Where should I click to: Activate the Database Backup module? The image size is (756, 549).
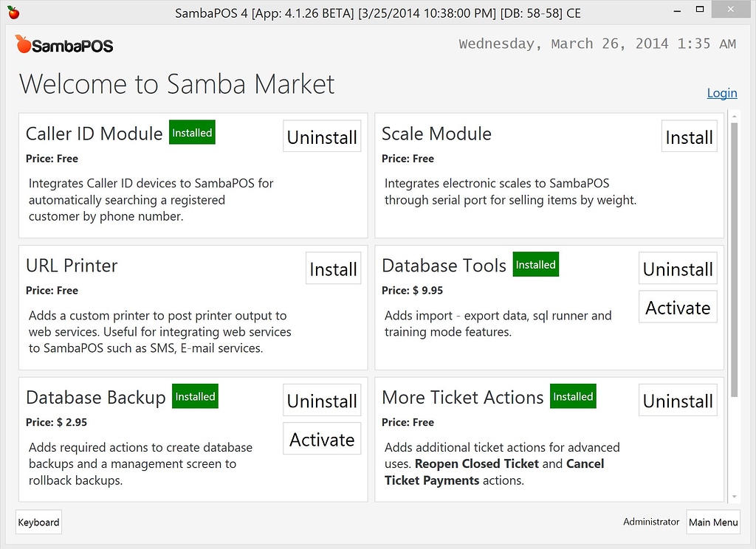tap(321, 438)
